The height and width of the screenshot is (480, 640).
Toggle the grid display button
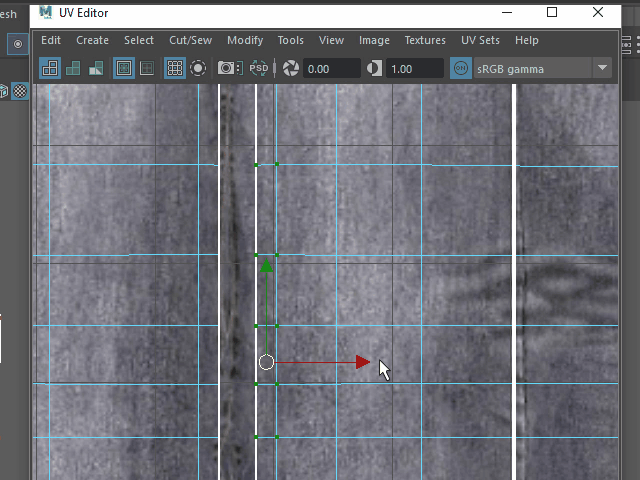pyautogui.click(x=174, y=68)
